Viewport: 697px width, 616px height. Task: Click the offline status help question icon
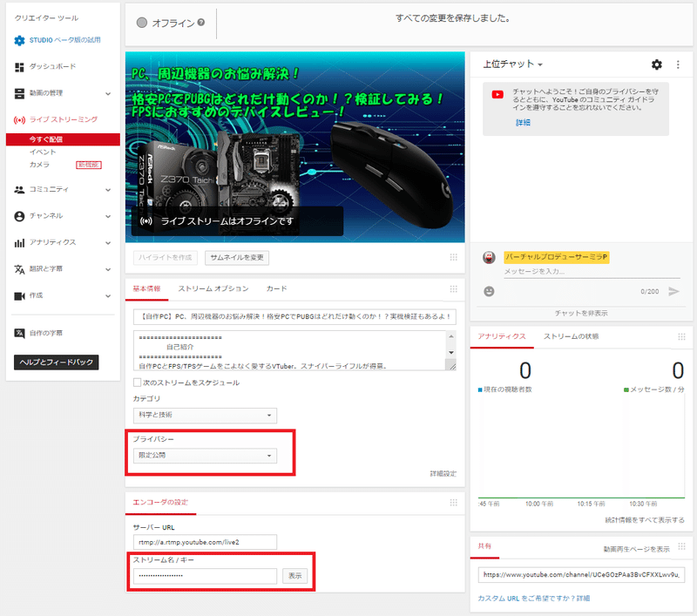point(201,23)
